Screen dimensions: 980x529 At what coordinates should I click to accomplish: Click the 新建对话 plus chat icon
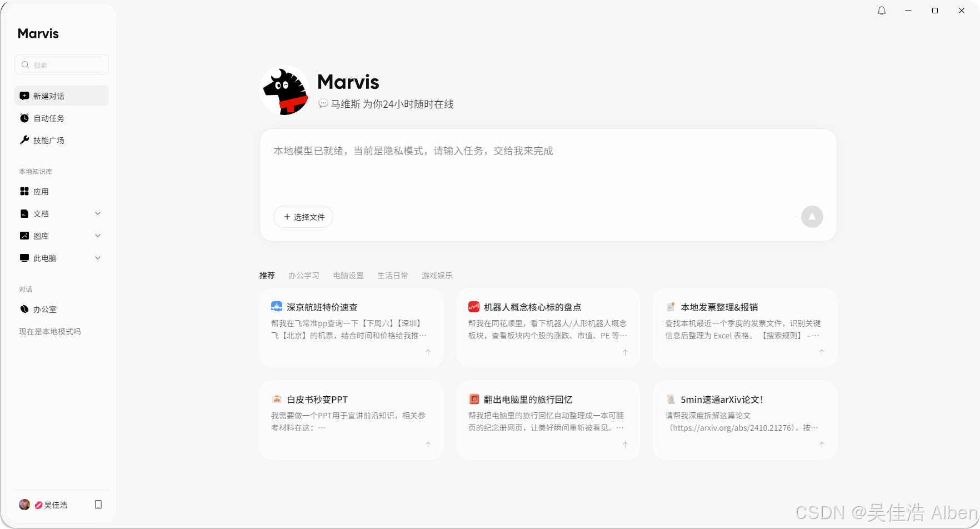(x=24, y=96)
